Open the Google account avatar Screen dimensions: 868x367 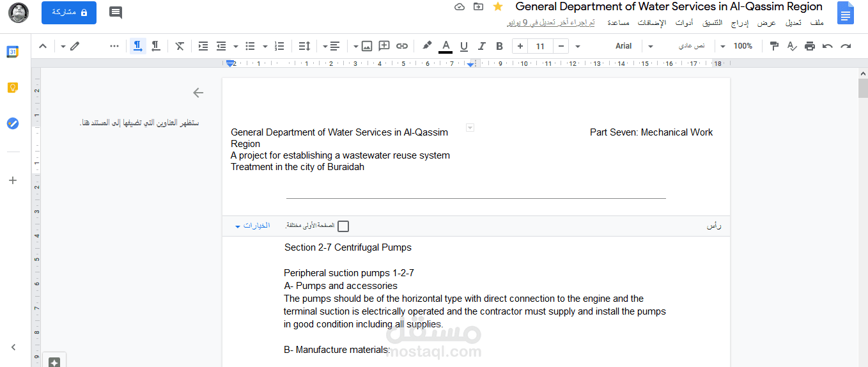tap(19, 13)
